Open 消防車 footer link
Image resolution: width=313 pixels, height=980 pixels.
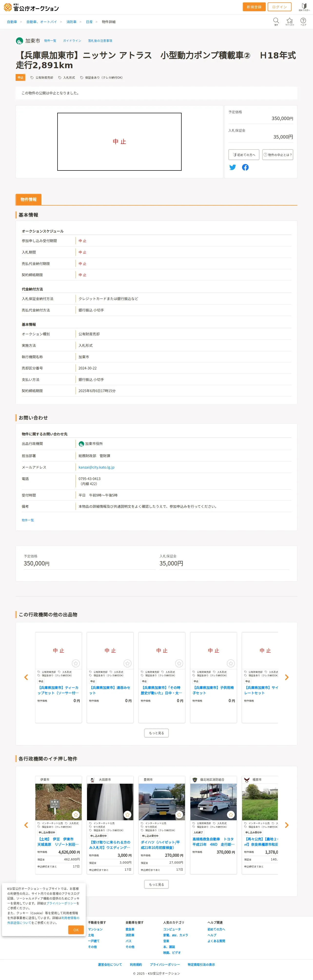pos(130,935)
